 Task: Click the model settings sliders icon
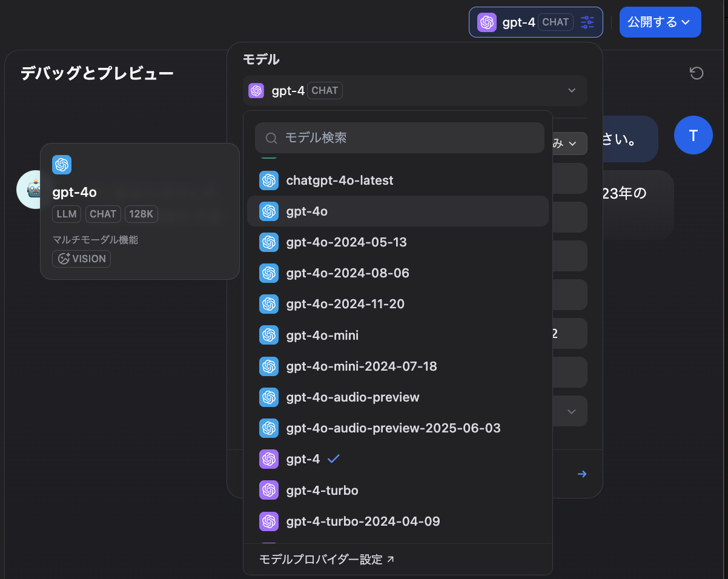pos(587,22)
